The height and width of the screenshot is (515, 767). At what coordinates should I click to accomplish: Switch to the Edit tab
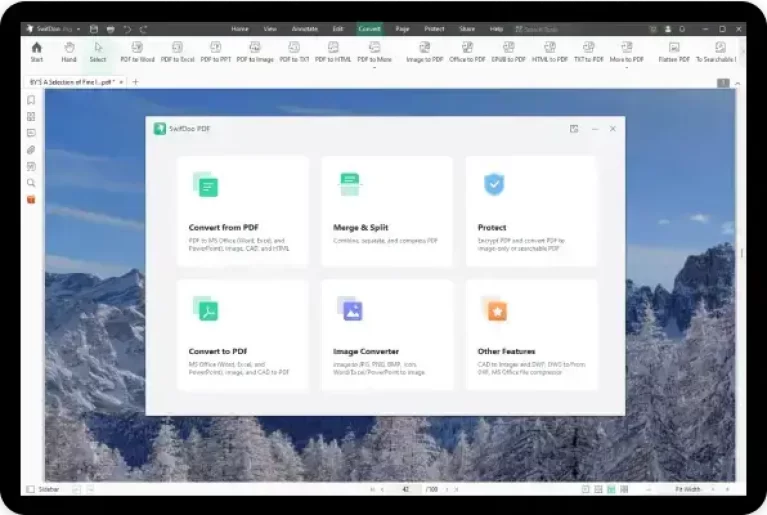(x=338, y=29)
